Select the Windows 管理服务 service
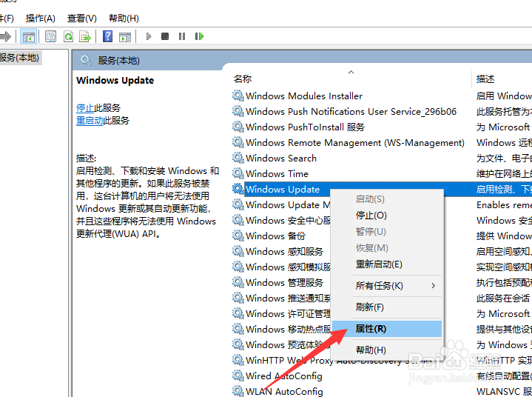This screenshot has height=397, width=532. pyautogui.click(x=284, y=282)
